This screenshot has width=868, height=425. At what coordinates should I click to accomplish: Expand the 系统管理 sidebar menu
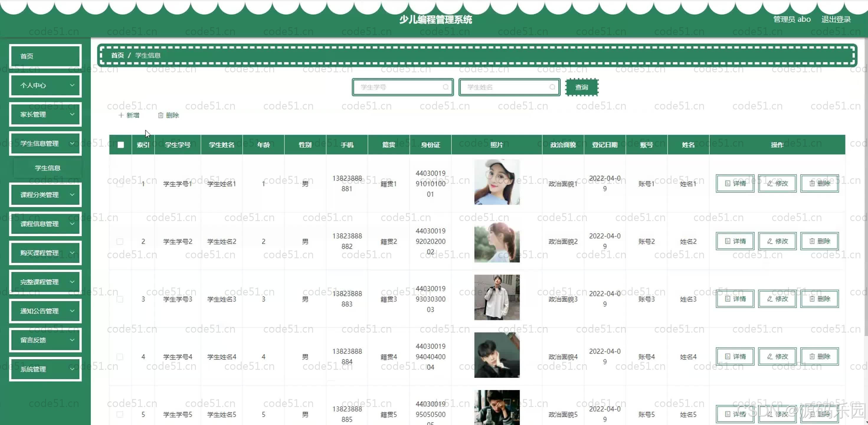click(45, 369)
